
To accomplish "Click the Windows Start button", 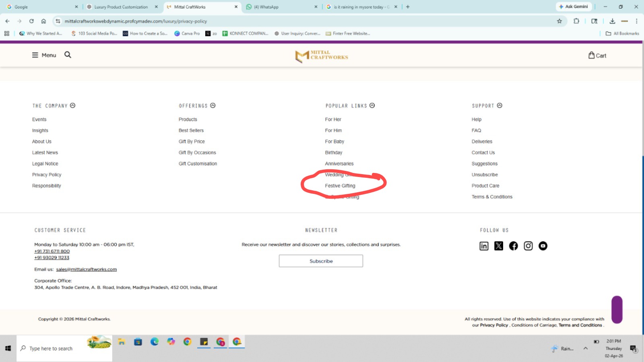I will click(x=8, y=348).
